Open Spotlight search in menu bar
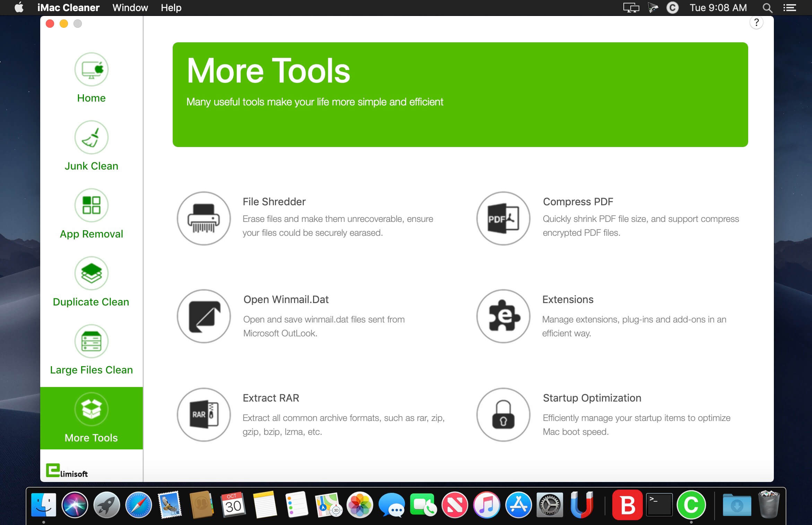The width and height of the screenshot is (812, 525). point(767,7)
